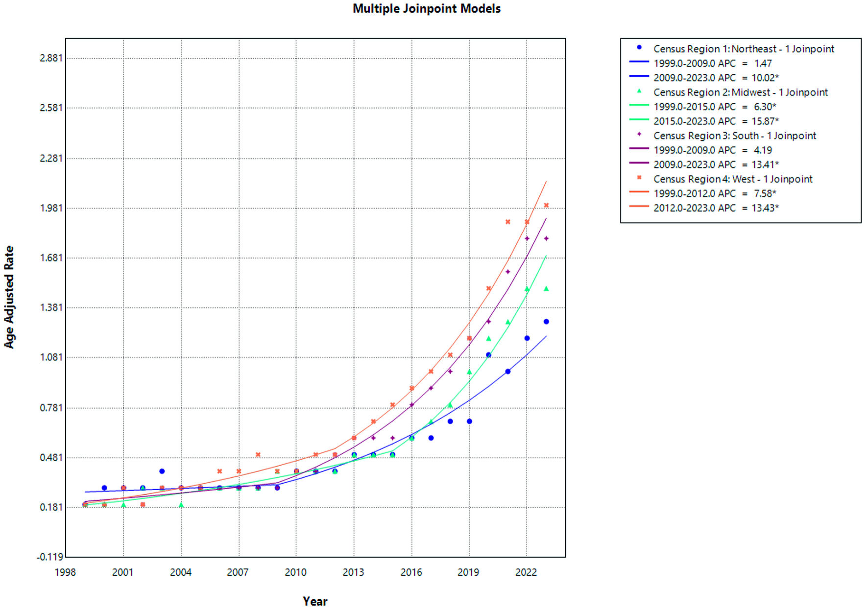Select the West orange marker at 2023

tap(546, 205)
